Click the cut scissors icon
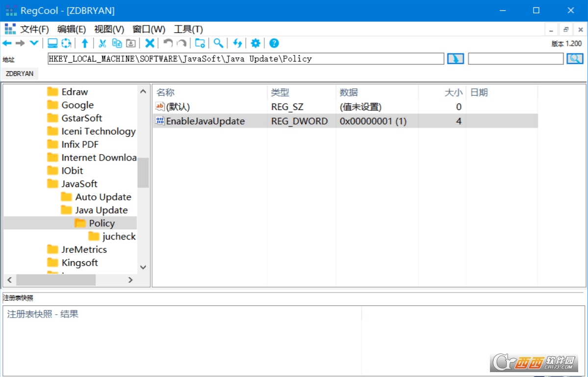Viewport: 588px width, 377px height. (x=102, y=43)
